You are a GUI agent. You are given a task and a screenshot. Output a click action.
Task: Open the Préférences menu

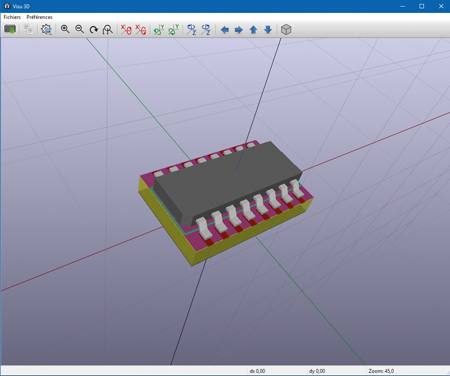click(x=39, y=17)
